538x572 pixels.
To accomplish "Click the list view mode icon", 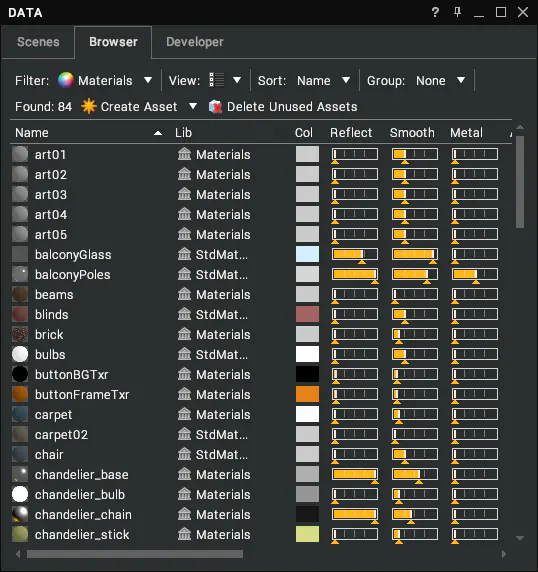I will pos(217,80).
